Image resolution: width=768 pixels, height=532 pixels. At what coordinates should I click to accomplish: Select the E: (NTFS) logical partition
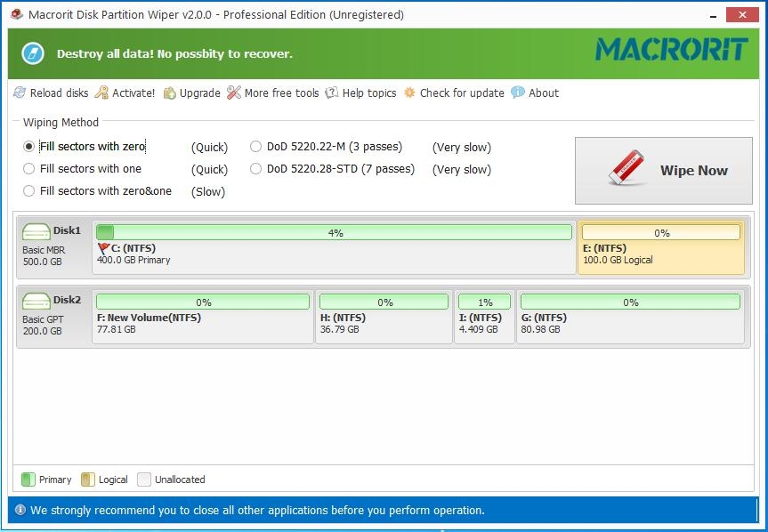pyautogui.click(x=660, y=254)
